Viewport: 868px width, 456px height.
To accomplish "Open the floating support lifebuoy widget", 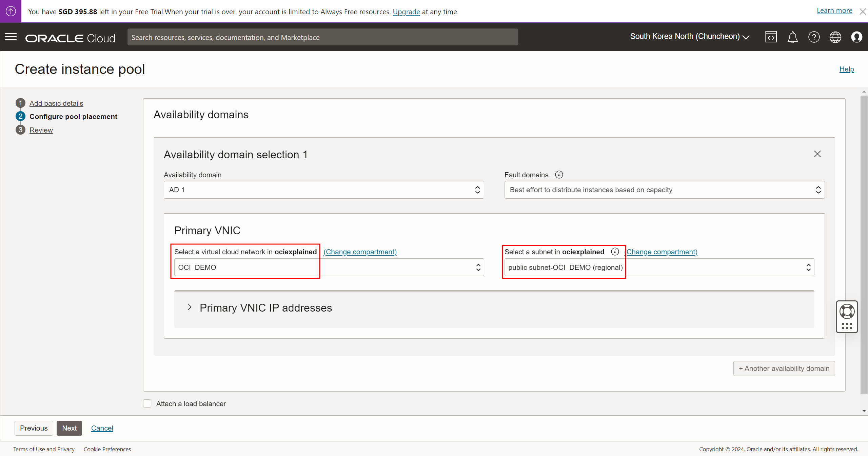I will [x=847, y=312].
